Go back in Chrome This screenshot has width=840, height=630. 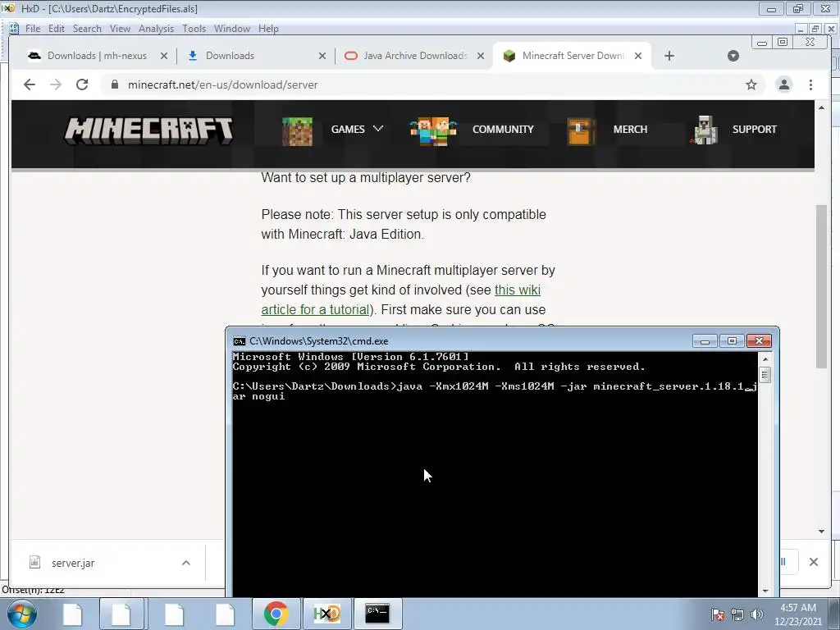30,84
